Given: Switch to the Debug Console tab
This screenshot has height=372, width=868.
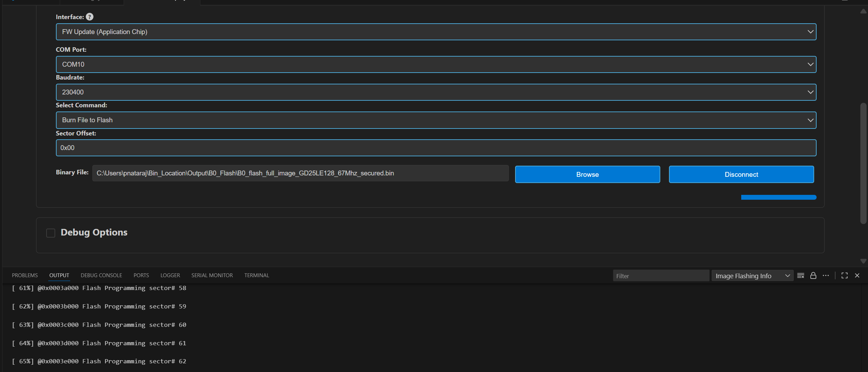Looking at the screenshot, I should pyautogui.click(x=101, y=275).
